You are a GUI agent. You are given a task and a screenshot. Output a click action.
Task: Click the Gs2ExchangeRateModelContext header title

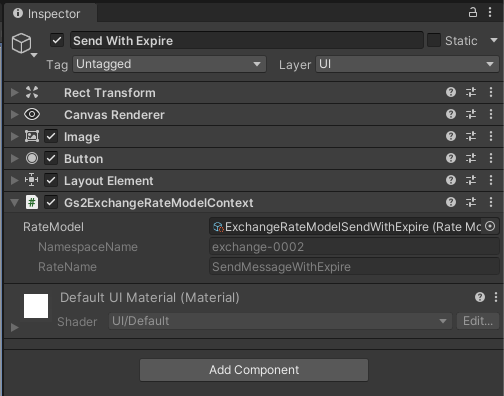coord(159,203)
